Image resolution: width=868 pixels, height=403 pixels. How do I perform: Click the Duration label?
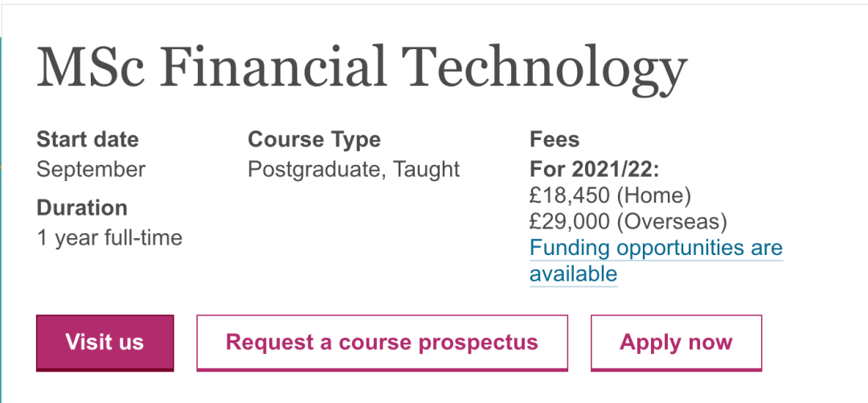point(82,208)
